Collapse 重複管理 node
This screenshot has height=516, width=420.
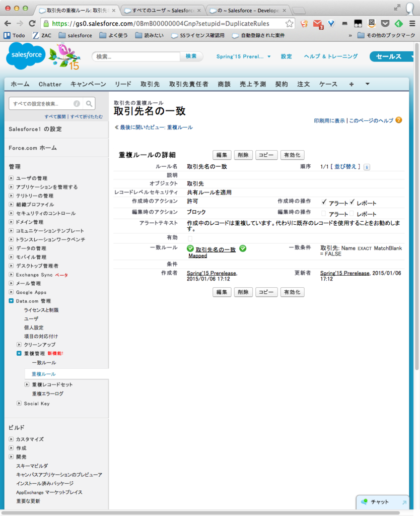(19, 353)
